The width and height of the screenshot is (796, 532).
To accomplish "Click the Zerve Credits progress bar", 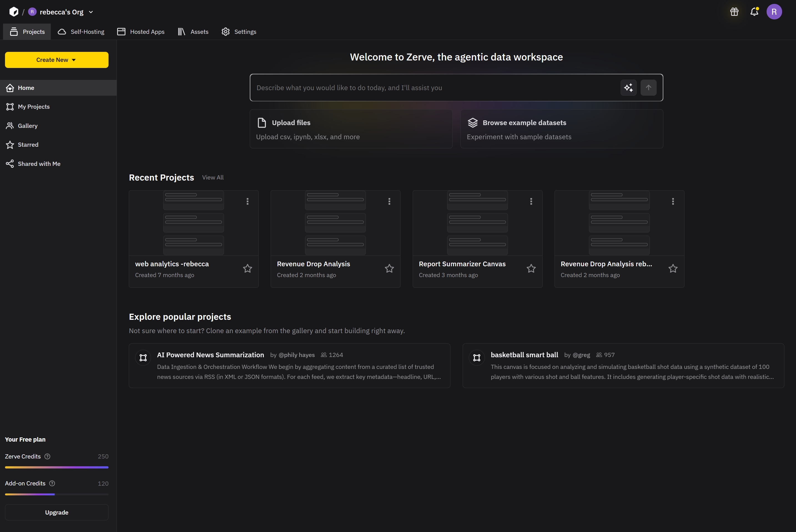I will 56,467.
